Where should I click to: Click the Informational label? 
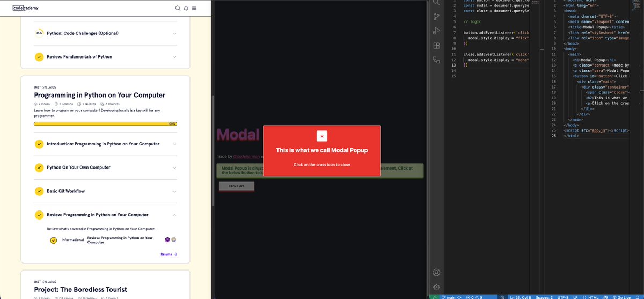click(72, 240)
